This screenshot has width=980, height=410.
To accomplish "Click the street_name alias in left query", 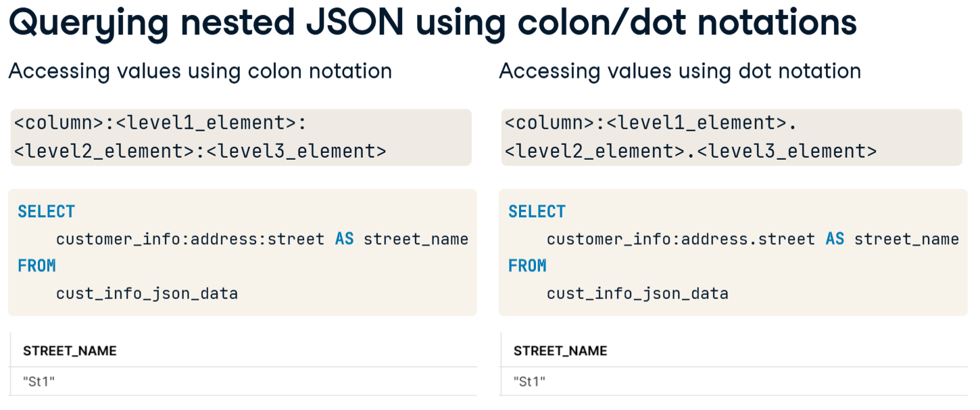I will click(416, 240).
